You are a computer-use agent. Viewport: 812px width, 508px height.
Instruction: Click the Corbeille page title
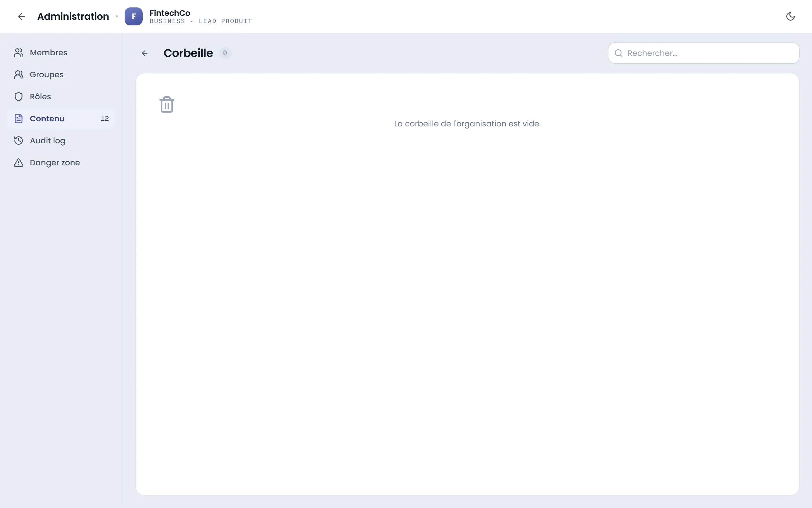point(188,53)
